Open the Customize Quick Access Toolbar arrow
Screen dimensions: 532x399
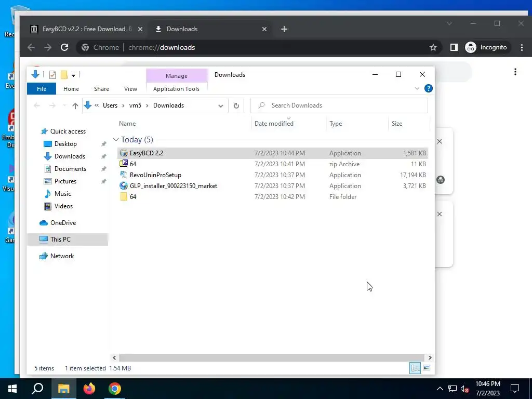coord(73,75)
